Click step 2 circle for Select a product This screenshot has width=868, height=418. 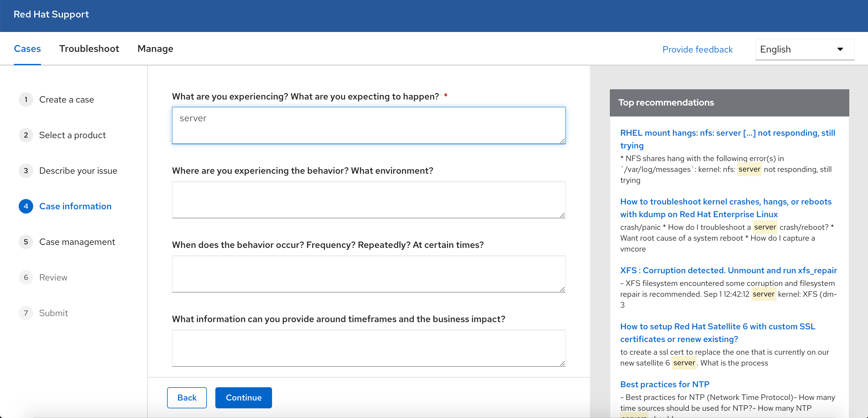click(x=26, y=135)
